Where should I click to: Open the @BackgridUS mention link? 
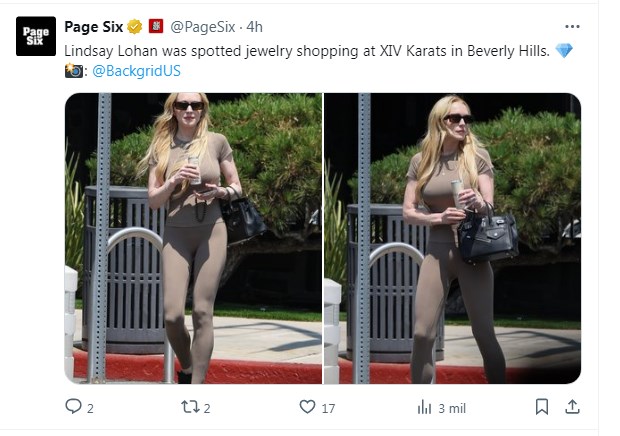click(x=136, y=71)
